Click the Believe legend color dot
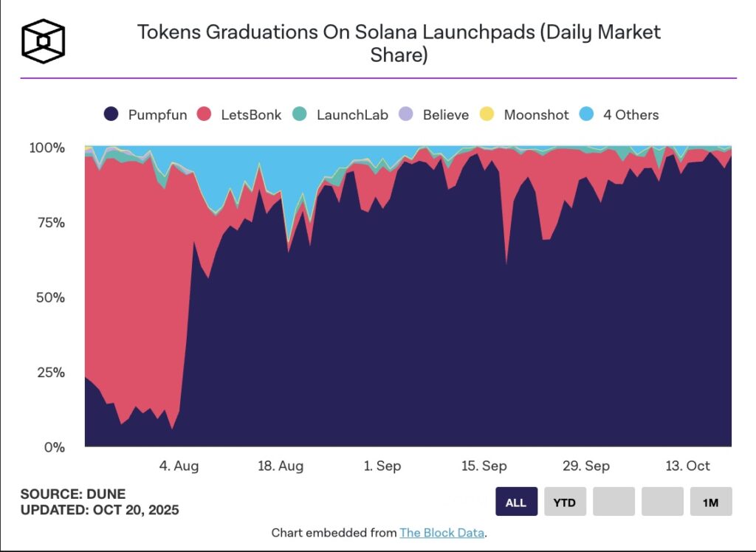 pyautogui.click(x=405, y=114)
